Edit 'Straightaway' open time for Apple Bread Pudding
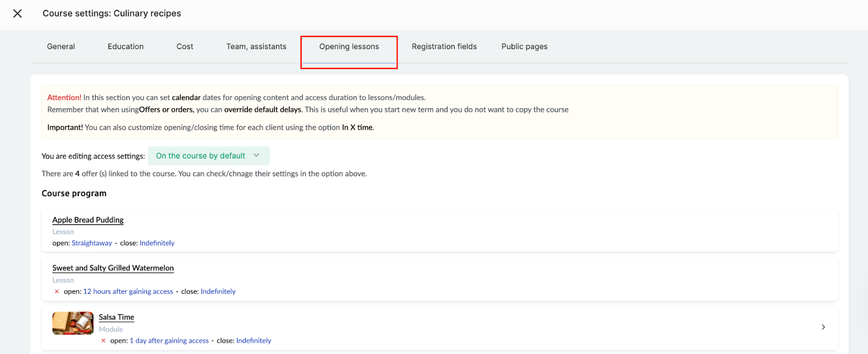 pyautogui.click(x=92, y=243)
